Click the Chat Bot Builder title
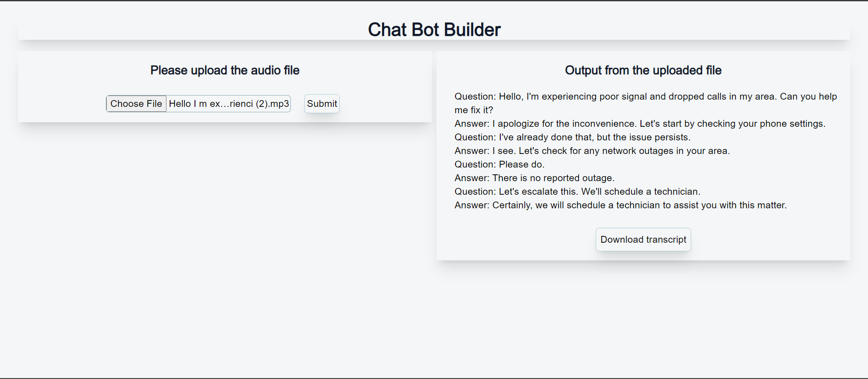This screenshot has height=379, width=868. [434, 30]
